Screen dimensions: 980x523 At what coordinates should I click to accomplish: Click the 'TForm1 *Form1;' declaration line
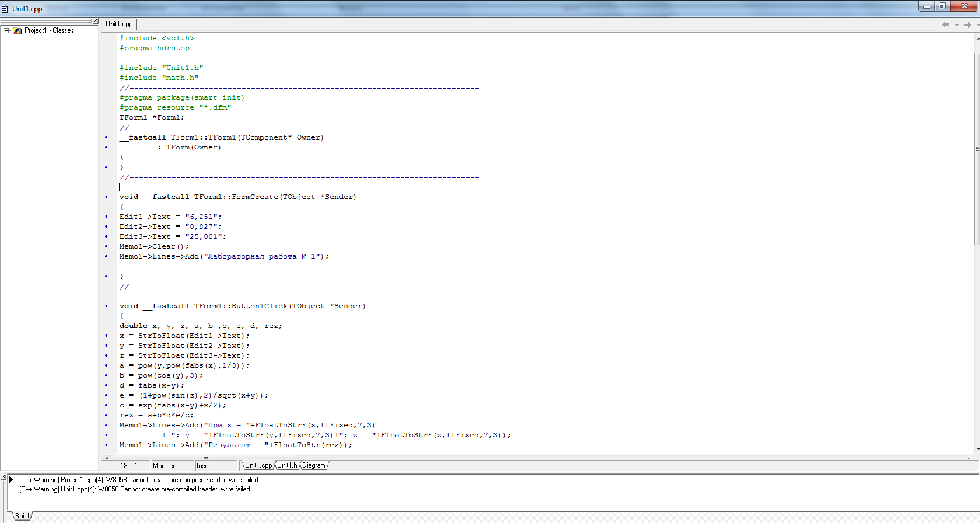pyautogui.click(x=152, y=117)
